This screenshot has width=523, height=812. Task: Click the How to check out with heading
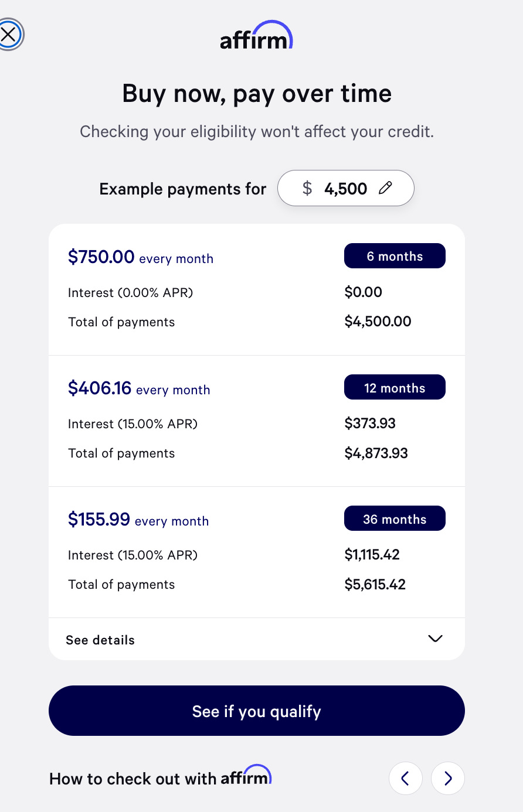point(133,779)
